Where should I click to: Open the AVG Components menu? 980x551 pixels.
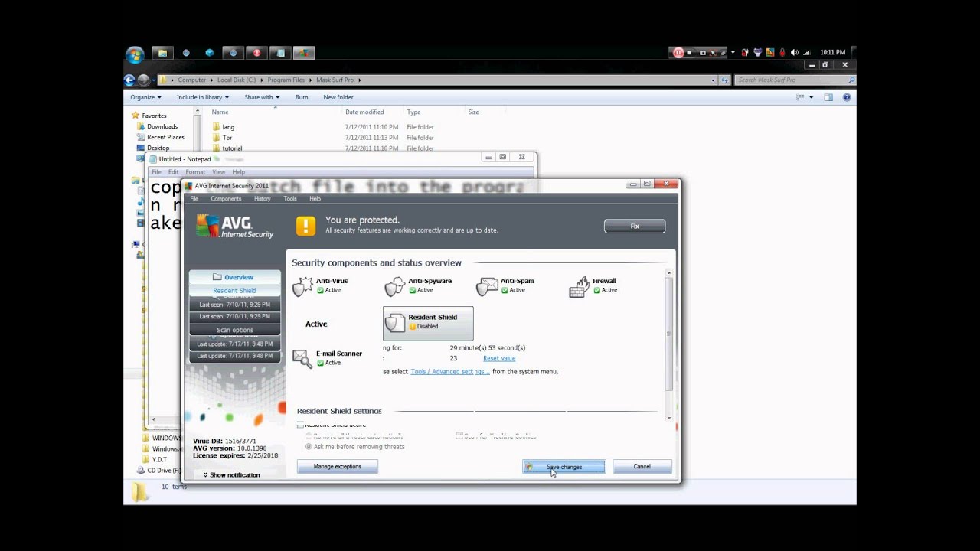coord(226,199)
